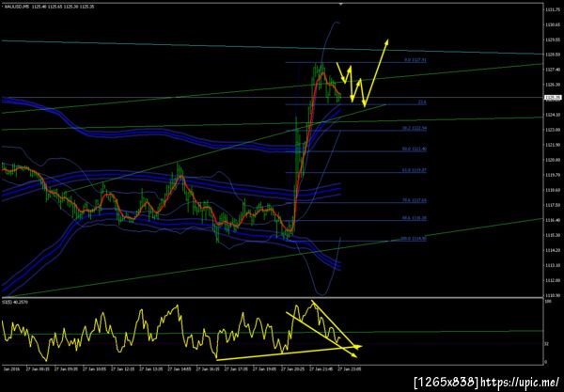This screenshot has width=564, height=392.
Task: Click price scale value 1130.65
Action: 553,24
